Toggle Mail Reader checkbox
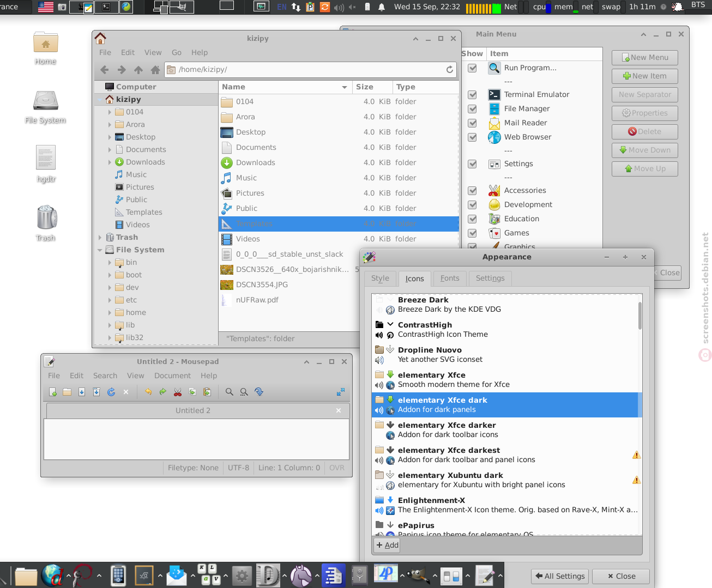The width and height of the screenshot is (712, 588). pyautogui.click(x=473, y=123)
